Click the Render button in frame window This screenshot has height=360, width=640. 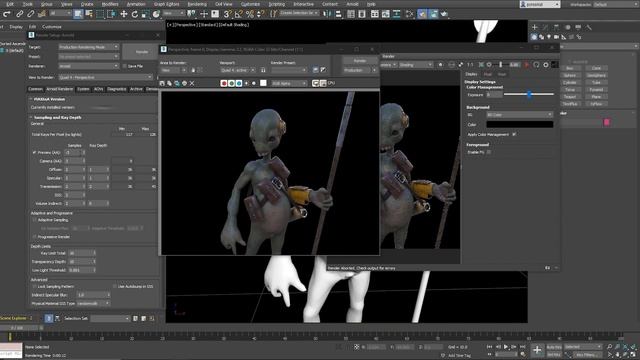tap(360, 61)
